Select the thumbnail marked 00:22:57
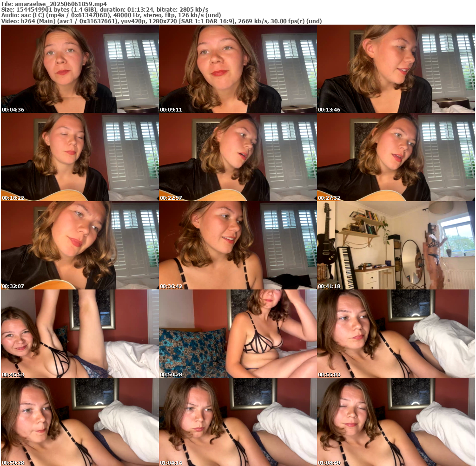Screen dimensions: 476x466 click(238, 157)
